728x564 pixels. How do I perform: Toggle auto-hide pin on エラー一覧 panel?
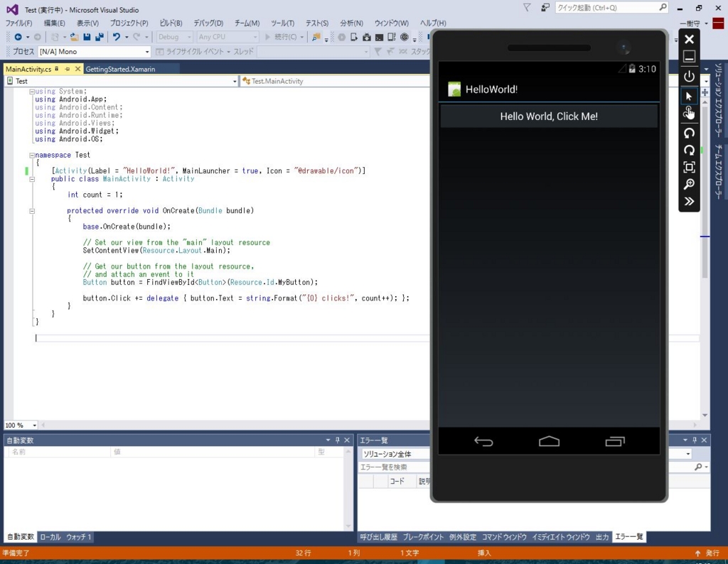tap(695, 440)
